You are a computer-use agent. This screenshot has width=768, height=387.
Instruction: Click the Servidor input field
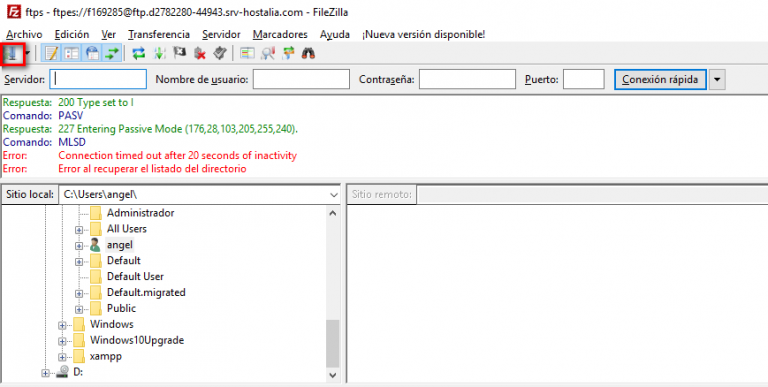(x=98, y=79)
